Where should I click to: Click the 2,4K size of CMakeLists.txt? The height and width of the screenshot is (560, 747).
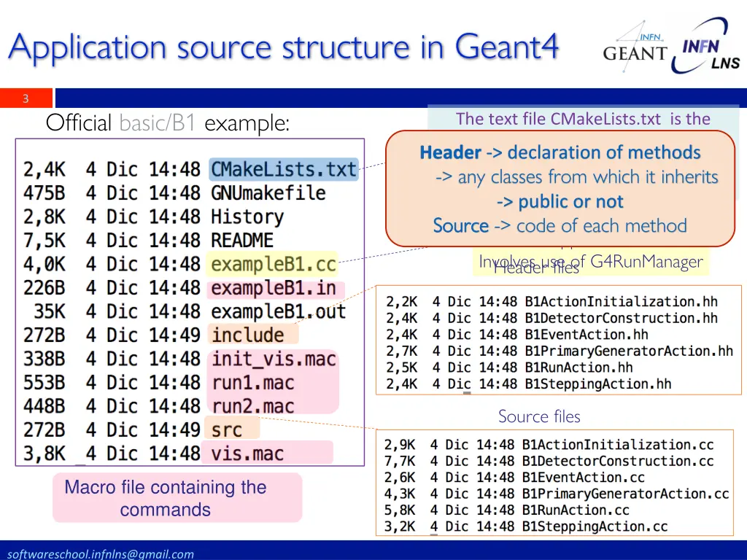click(x=44, y=169)
